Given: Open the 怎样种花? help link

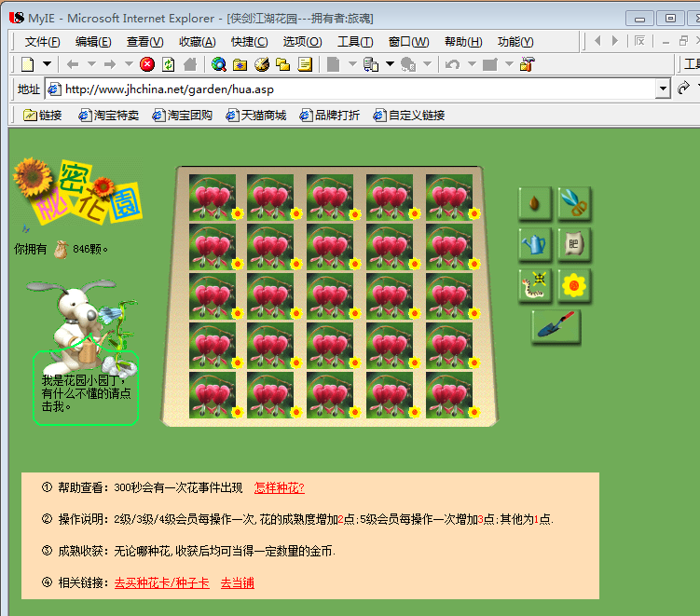Looking at the screenshot, I should (280, 487).
